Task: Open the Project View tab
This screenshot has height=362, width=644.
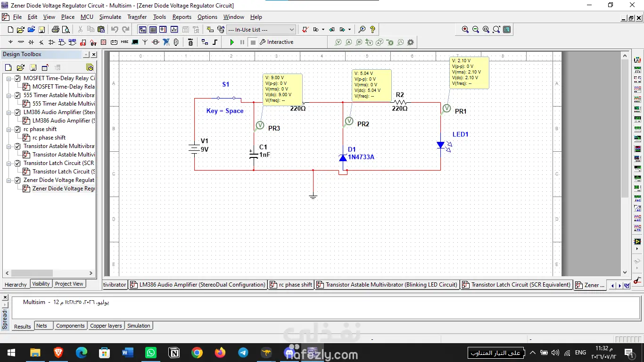Action: click(69, 284)
